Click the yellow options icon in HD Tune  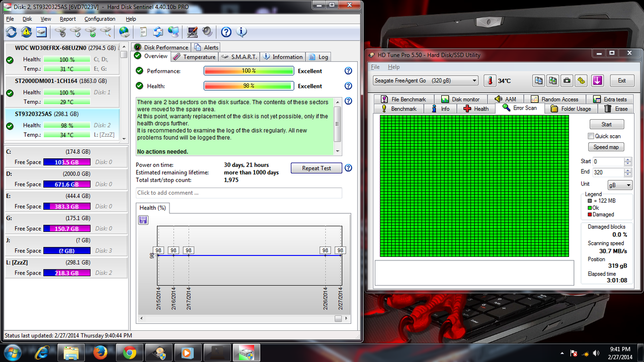[x=581, y=80]
